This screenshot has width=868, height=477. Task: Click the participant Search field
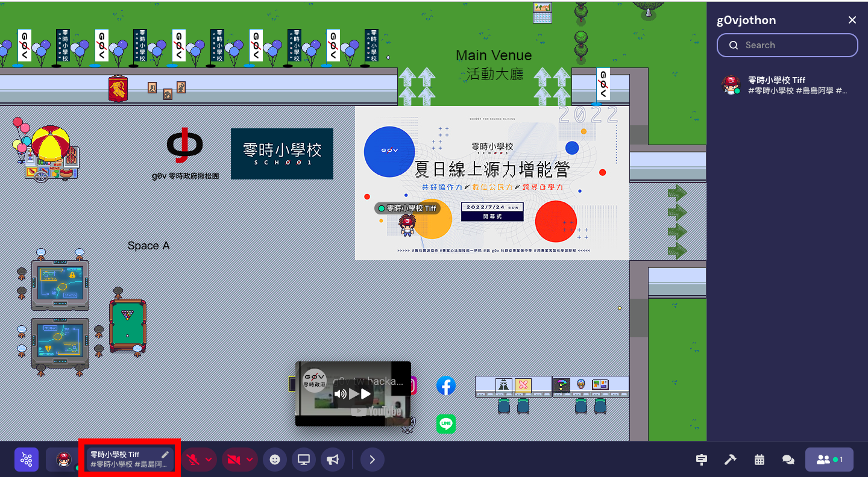[787, 45]
